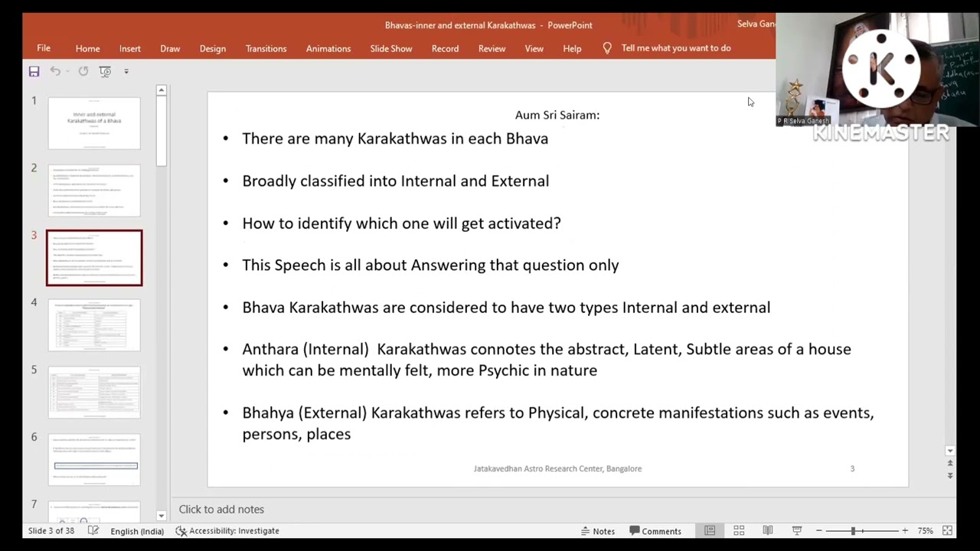Switch to the Insert ribbon tab
980x551 pixels.
click(129, 48)
